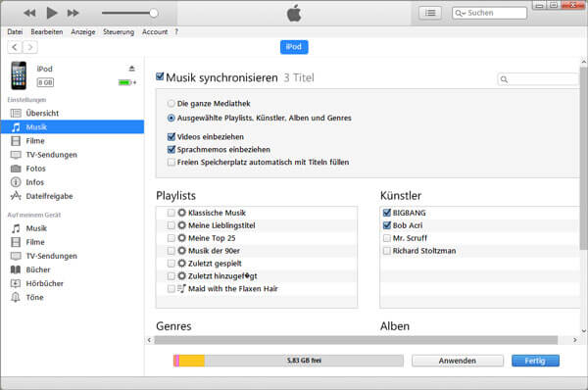Viewport: 588px width, 390px height.
Task: Go back with the left arrow button
Action: pos(15,47)
